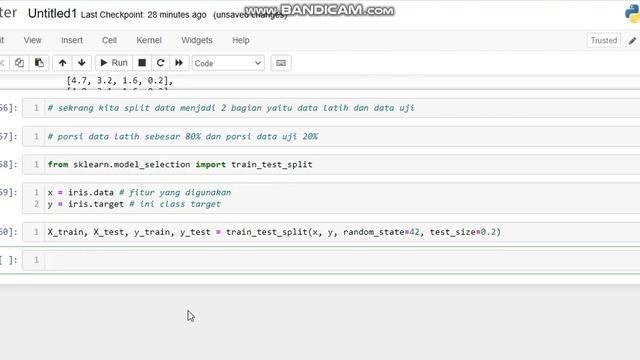Open the cell type Code dropdown

[x=228, y=63]
